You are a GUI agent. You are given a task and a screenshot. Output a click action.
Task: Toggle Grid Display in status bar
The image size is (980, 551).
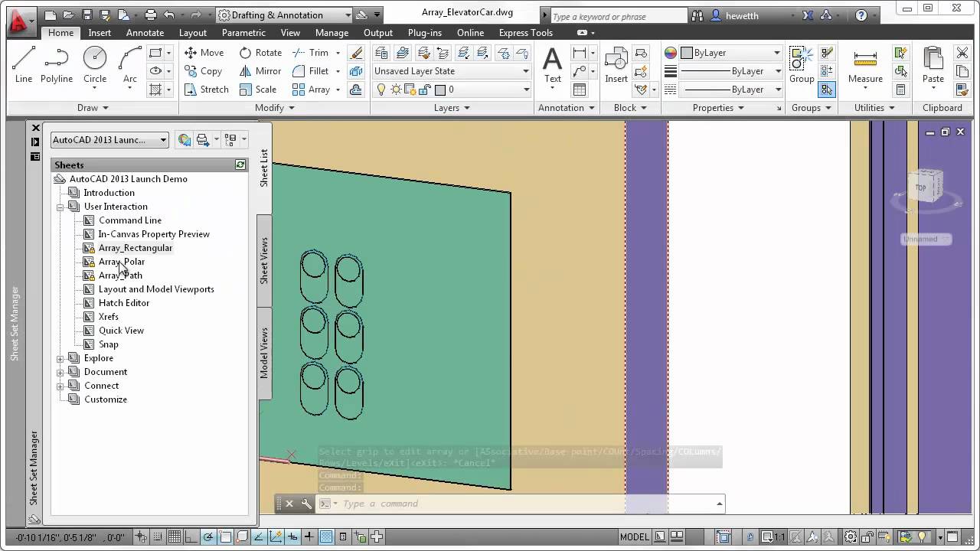(x=174, y=536)
